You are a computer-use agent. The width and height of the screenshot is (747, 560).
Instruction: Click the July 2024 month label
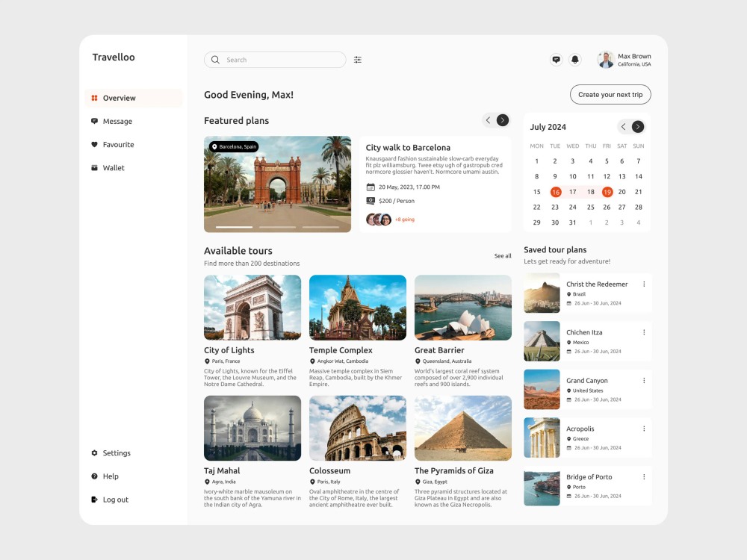[x=548, y=127]
